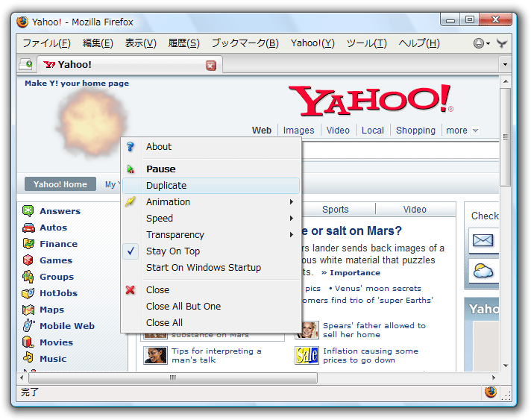The height and width of the screenshot is (420, 531).
Task: Switch to the Sports tab
Action: click(336, 210)
